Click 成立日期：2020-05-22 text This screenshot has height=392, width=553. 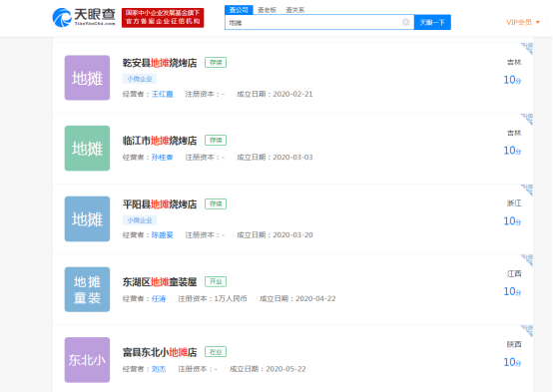pos(268,369)
